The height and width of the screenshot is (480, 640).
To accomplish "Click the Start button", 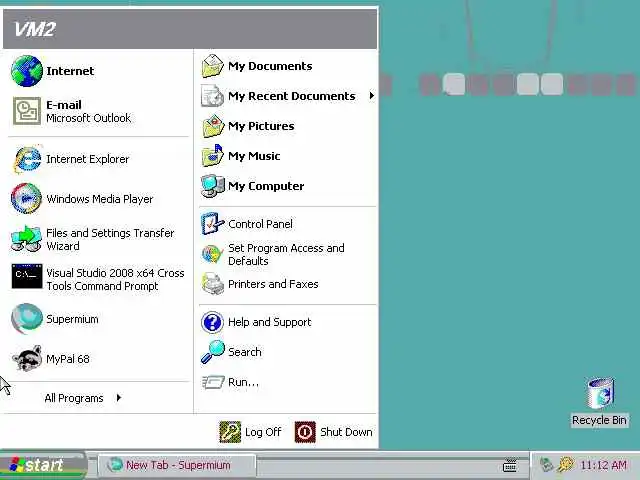I will pyautogui.click(x=43, y=465).
